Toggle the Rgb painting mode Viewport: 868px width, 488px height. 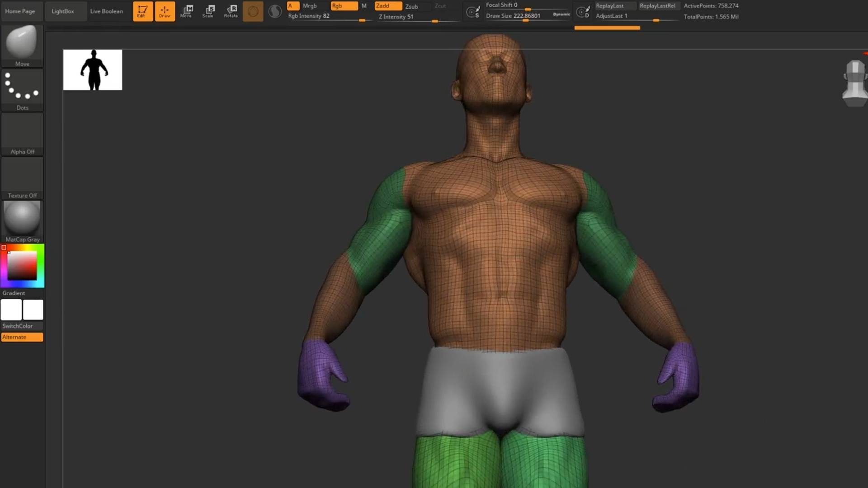(344, 6)
